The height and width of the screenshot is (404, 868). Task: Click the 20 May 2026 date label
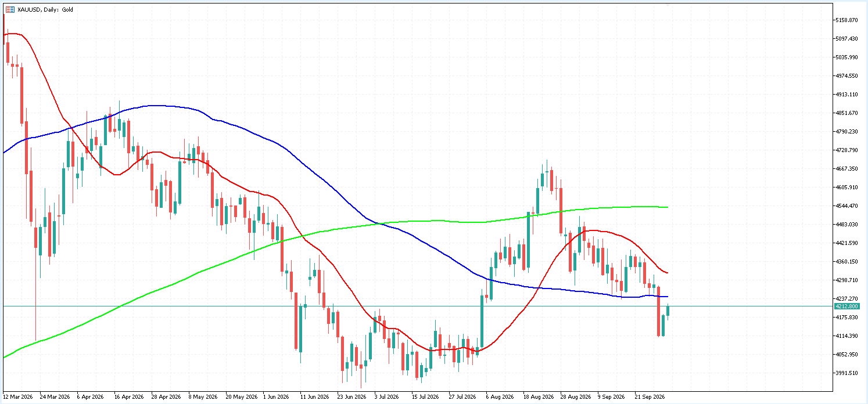tap(241, 398)
